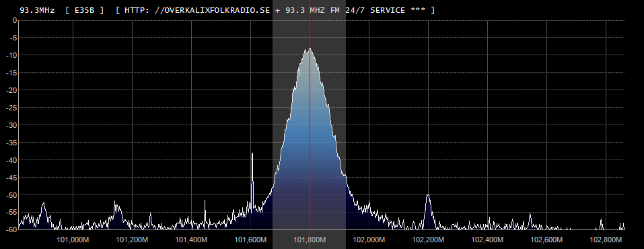Click the top of the main signal peak
The image size is (644, 249).
click(x=310, y=48)
